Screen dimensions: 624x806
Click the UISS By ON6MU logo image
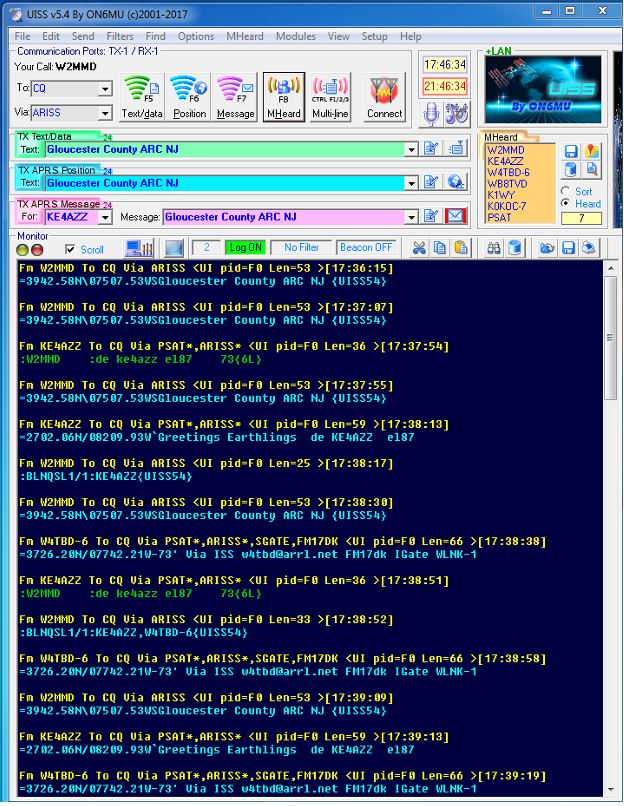pyautogui.click(x=543, y=89)
